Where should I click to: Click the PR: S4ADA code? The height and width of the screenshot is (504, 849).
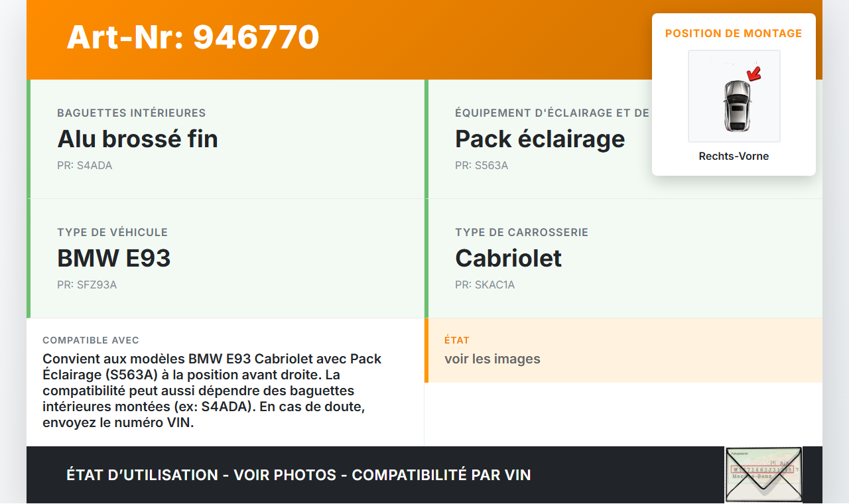[x=85, y=166]
